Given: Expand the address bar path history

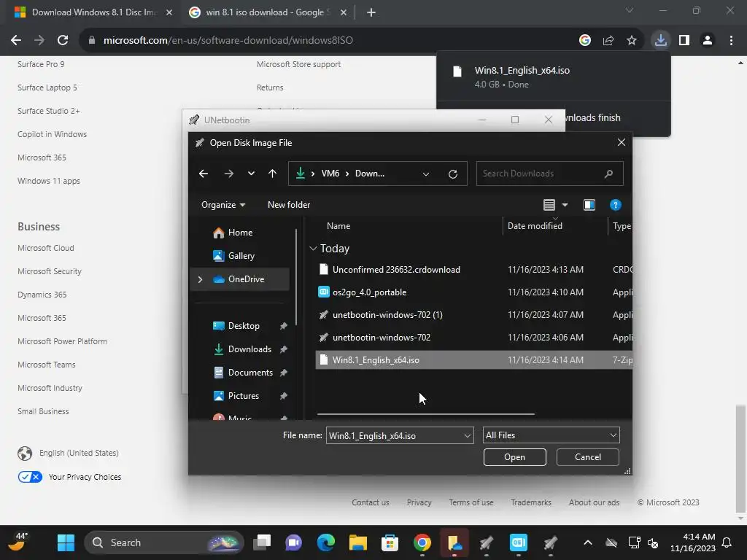Looking at the screenshot, I should coord(426,174).
